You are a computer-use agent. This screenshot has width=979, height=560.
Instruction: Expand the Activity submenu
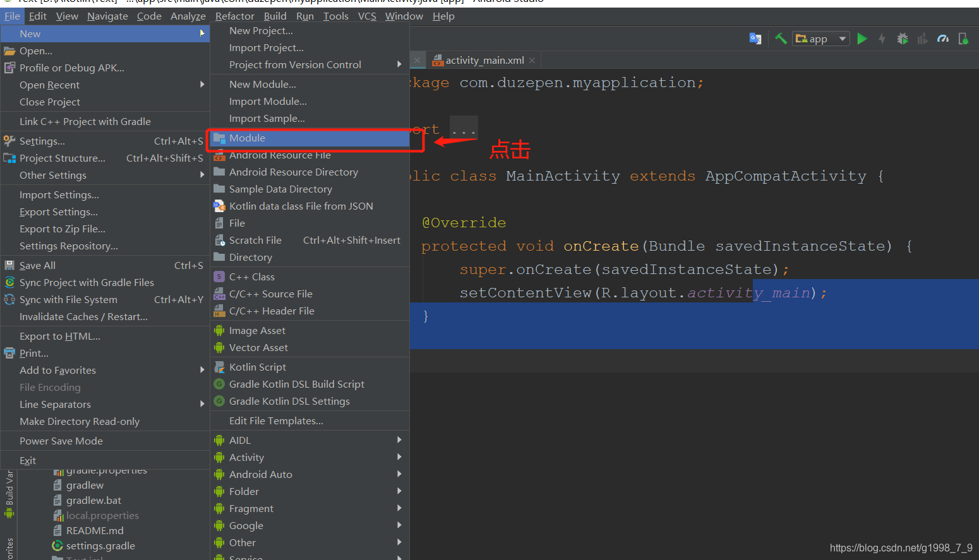[x=309, y=458]
